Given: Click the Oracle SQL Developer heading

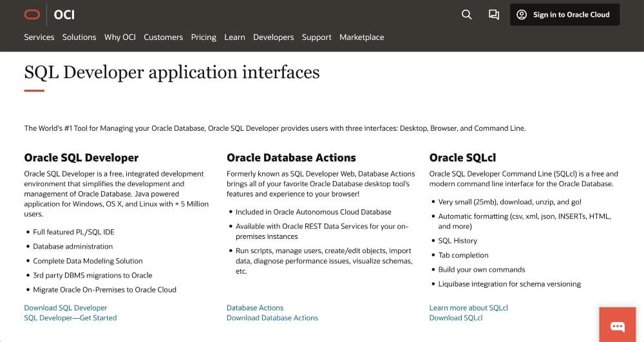Looking at the screenshot, I should pyautogui.click(x=81, y=158).
